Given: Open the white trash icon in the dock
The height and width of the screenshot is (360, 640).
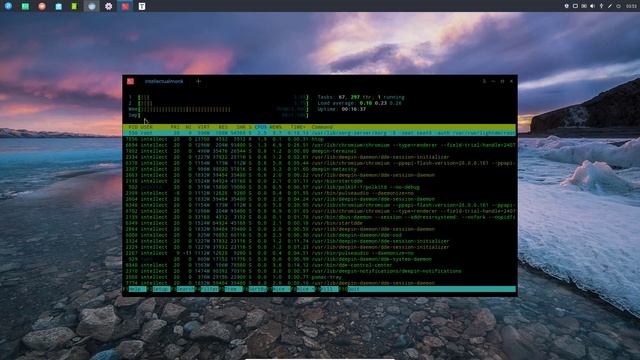Looking at the screenshot, I should pos(142,6).
